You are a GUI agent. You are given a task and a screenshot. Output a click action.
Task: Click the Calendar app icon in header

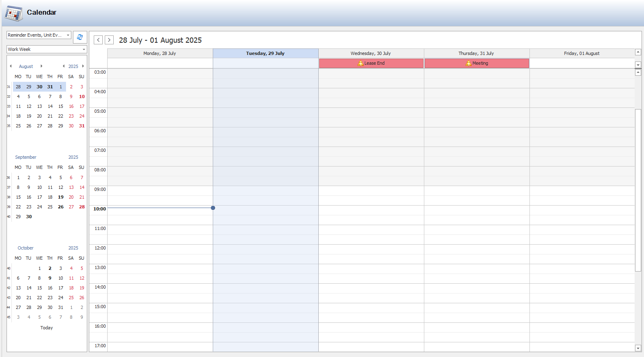point(13,13)
